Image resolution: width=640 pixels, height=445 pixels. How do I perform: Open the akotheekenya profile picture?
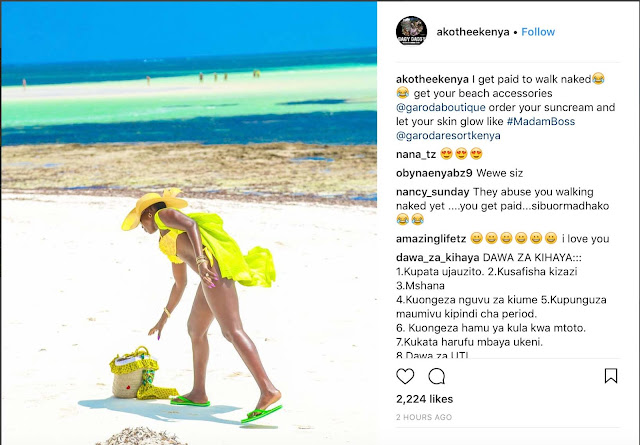(x=411, y=31)
